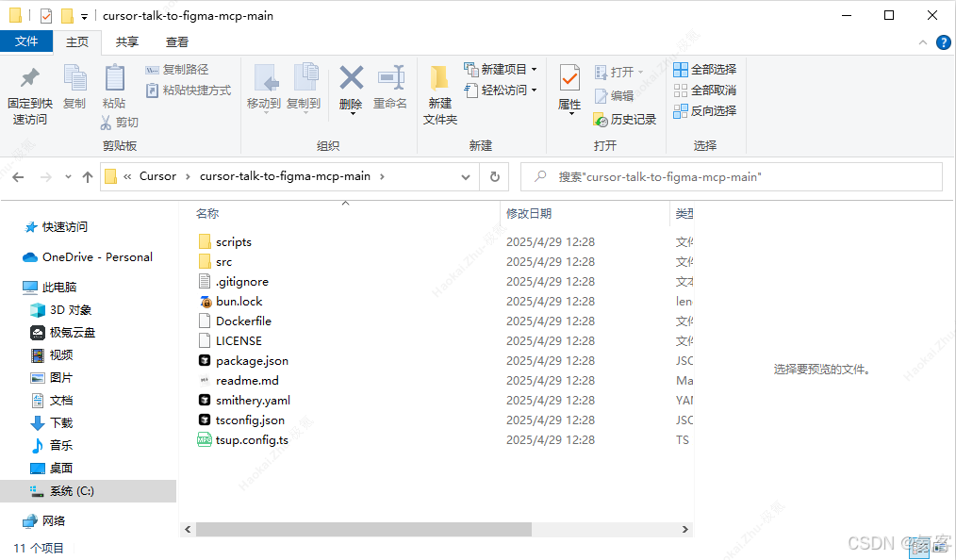Click cursor-talk-to-figma-mcp-main breadcrumb segment

(285, 176)
